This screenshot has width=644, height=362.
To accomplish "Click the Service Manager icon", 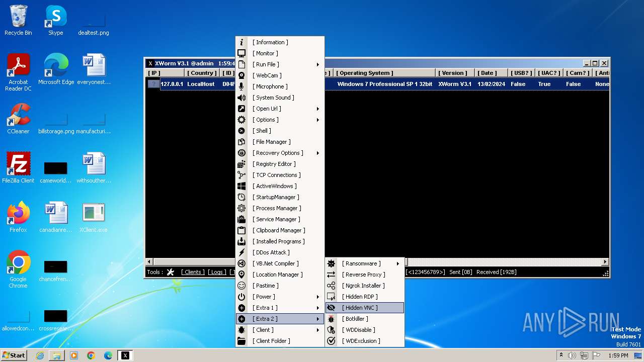I will (242, 219).
